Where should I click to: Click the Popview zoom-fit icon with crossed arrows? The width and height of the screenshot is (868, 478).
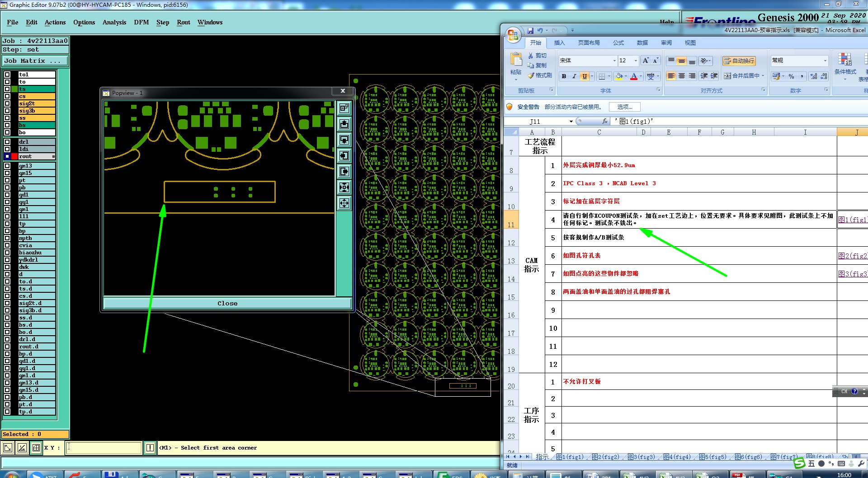[x=344, y=187]
